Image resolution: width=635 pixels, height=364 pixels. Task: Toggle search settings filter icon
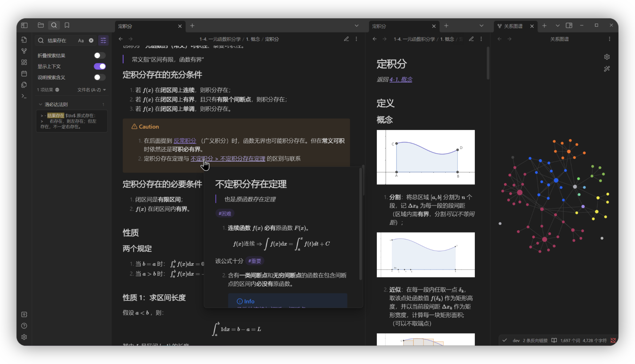pos(103,40)
